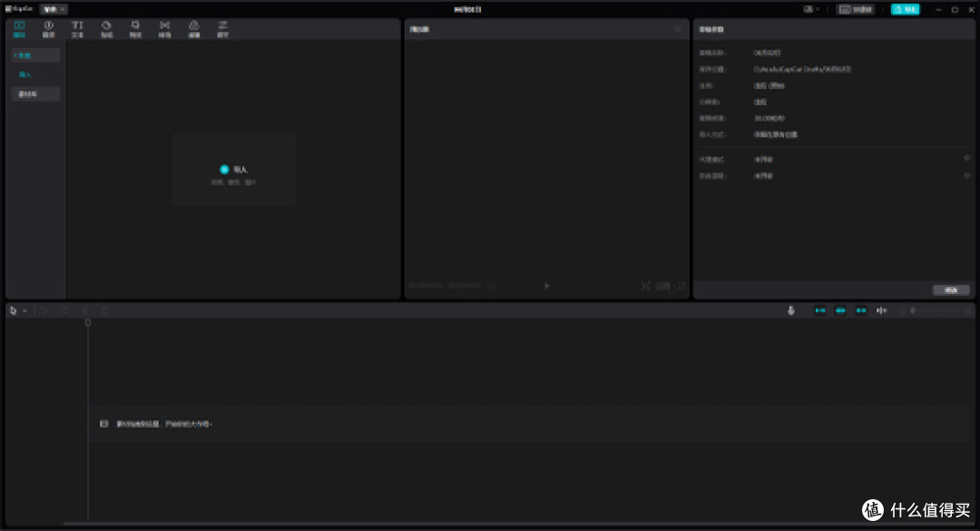Viewport: 980px width, 531px height.
Task: Click the frame rate value 30.00 fps
Action: pos(769,118)
